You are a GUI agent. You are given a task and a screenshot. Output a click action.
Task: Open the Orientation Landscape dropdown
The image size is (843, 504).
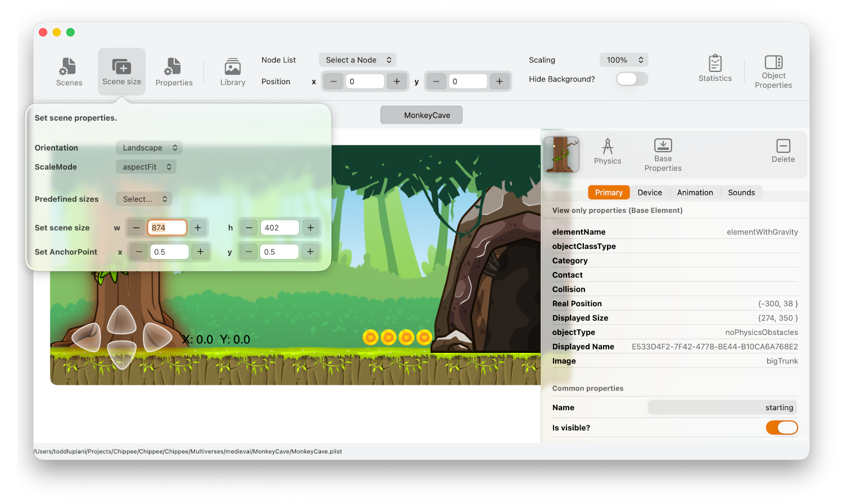pos(149,148)
